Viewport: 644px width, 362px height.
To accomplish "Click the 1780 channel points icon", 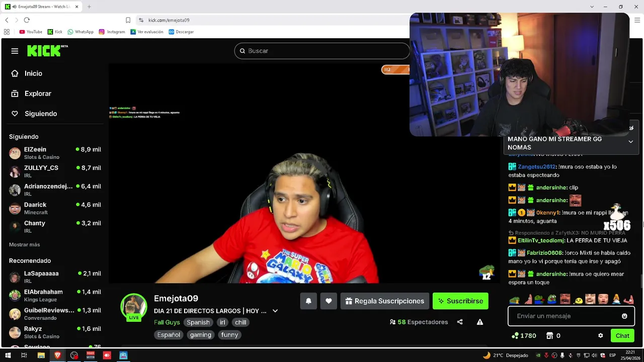I will pyautogui.click(x=515, y=335).
